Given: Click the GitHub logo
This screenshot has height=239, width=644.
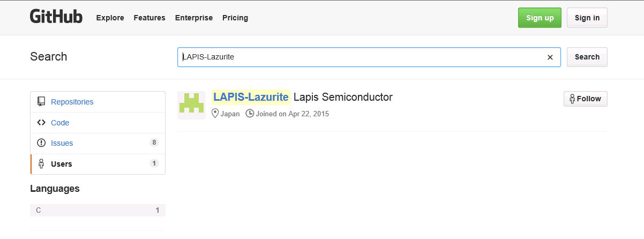Looking at the screenshot, I should [x=56, y=17].
